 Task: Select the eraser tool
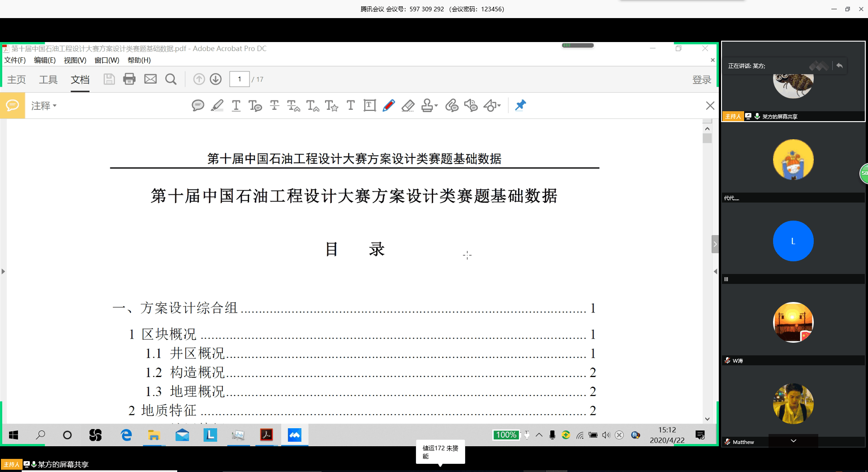pos(408,106)
